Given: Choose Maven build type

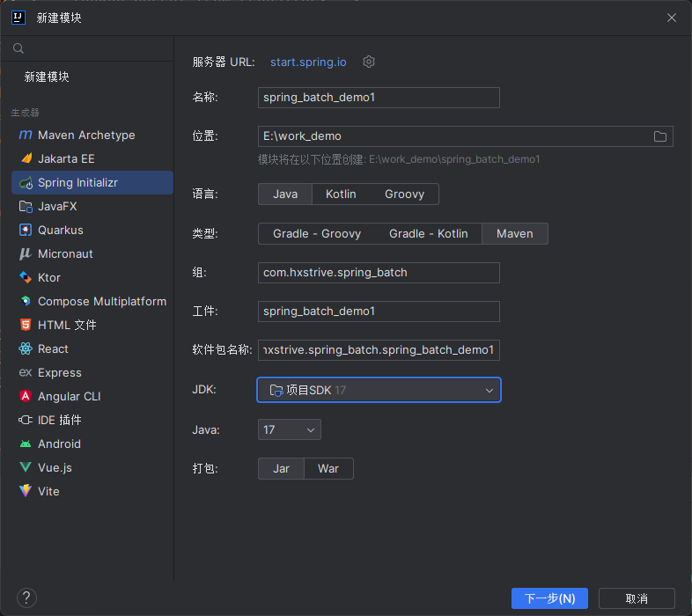Looking at the screenshot, I should [514, 233].
